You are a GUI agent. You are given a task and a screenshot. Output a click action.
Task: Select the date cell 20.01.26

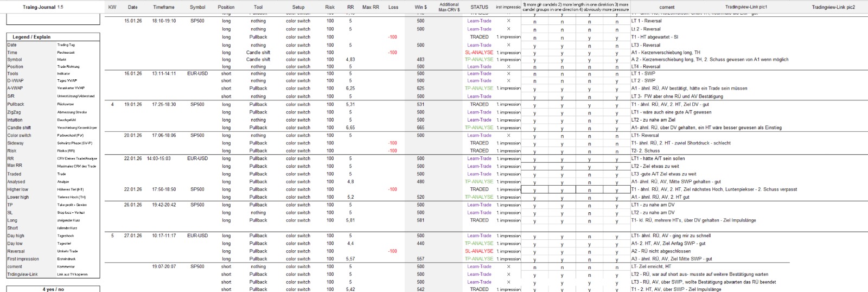(133, 135)
